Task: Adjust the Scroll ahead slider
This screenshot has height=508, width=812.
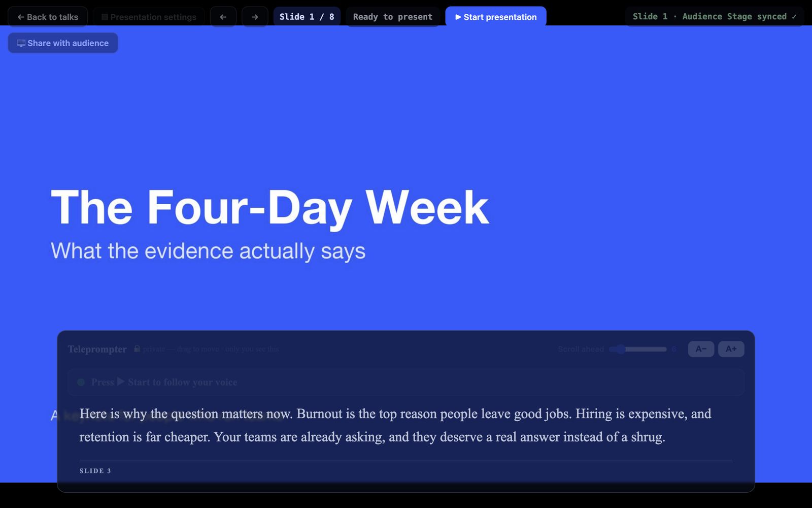Action: [638, 349]
